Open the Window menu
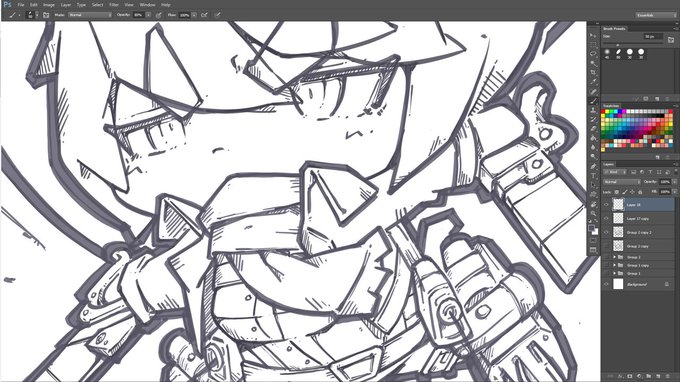 click(147, 5)
